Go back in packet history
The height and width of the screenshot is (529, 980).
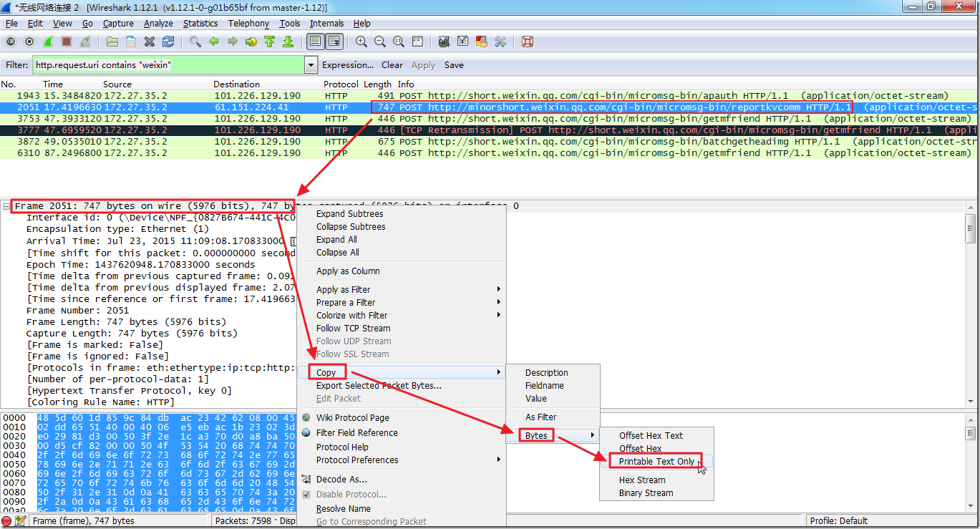point(213,42)
